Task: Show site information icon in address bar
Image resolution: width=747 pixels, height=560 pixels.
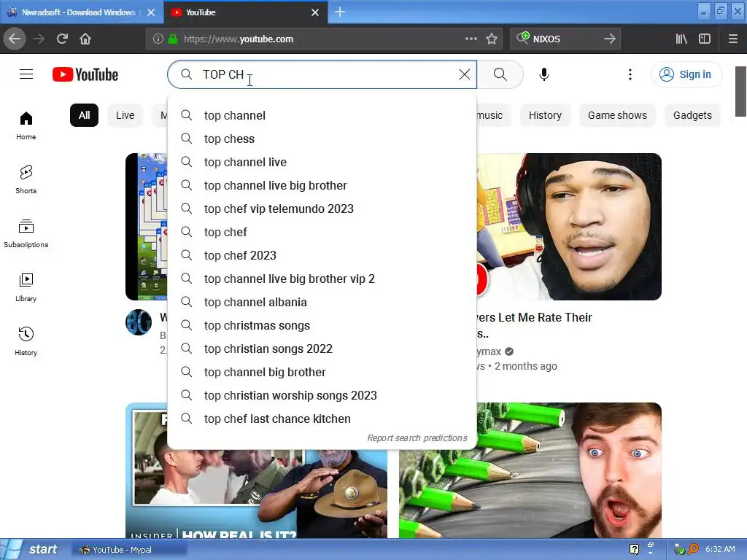Action: click(158, 39)
